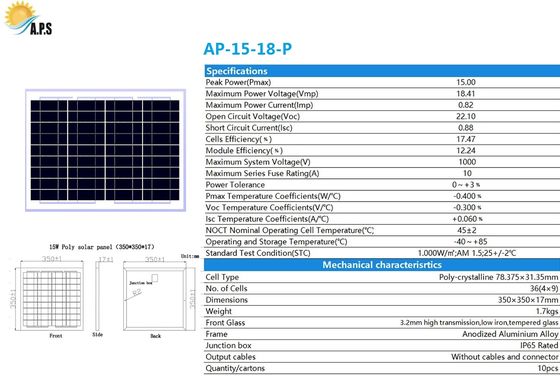Image resolution: width=560 pixels, height=376 pixels.
Task: Select the 0.88 value
Action: pos(466,128)
